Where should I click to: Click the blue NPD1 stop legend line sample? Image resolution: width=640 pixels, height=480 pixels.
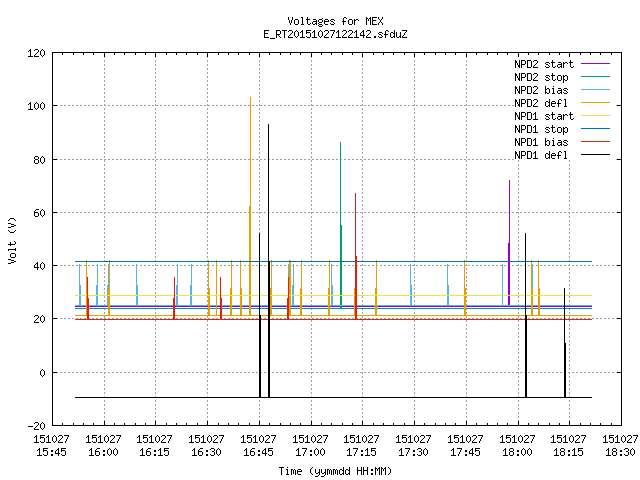coord(596,129)
